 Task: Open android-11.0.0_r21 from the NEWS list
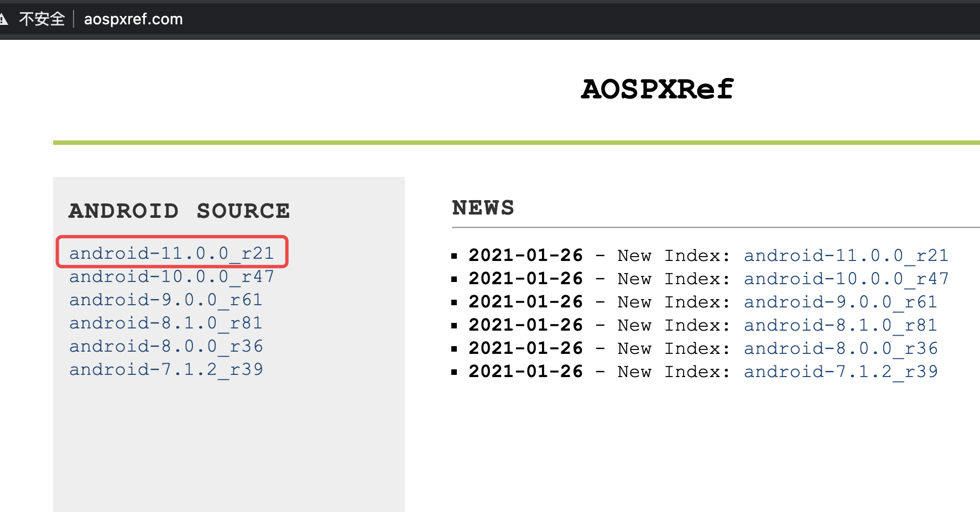coord(846,255)
